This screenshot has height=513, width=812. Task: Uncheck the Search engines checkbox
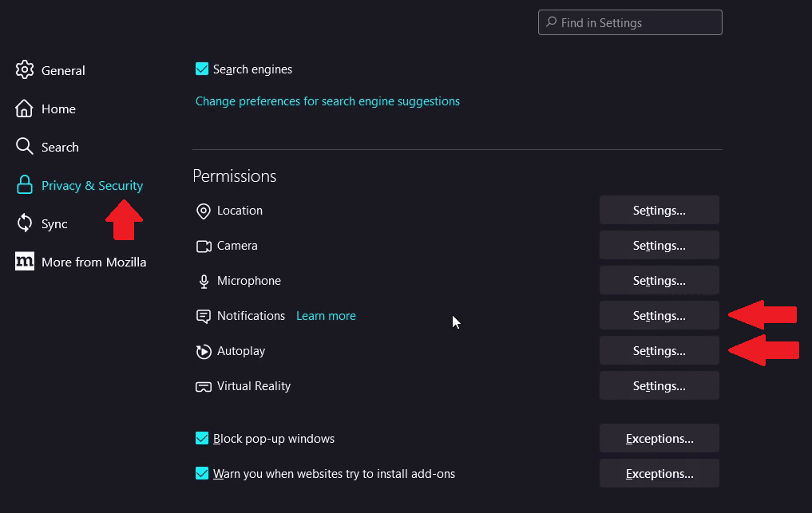tap(202, 69)
